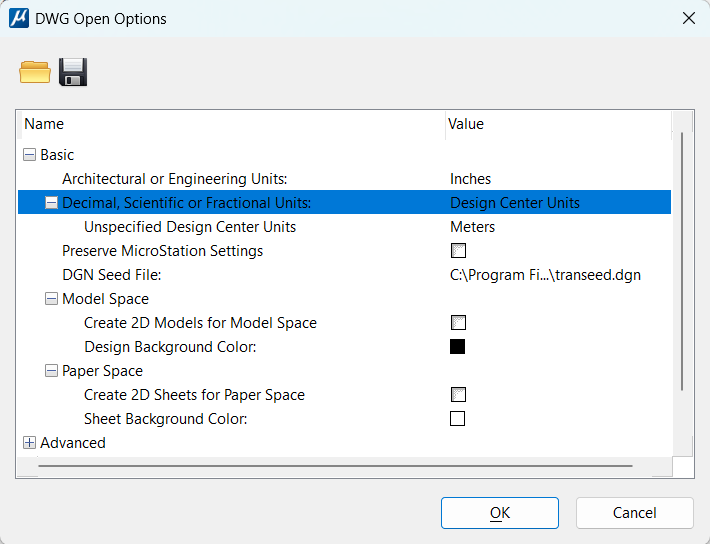Screen dimensions: 710x544
Task: Collapse the Model Space group
Action: click(51, 299)
